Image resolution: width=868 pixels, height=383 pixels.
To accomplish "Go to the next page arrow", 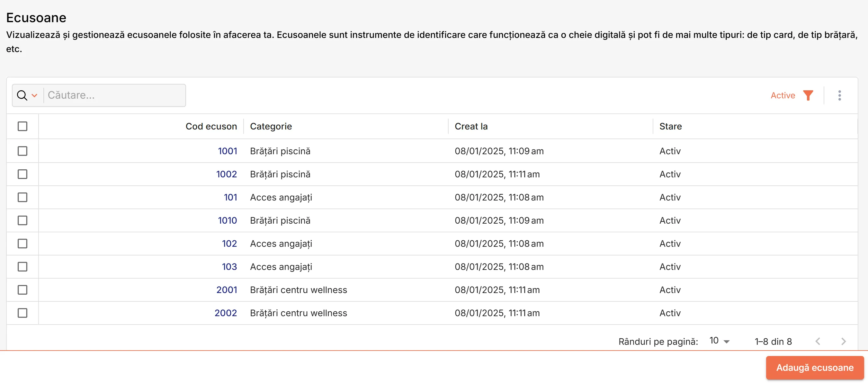I will click(x=843, y=341).
